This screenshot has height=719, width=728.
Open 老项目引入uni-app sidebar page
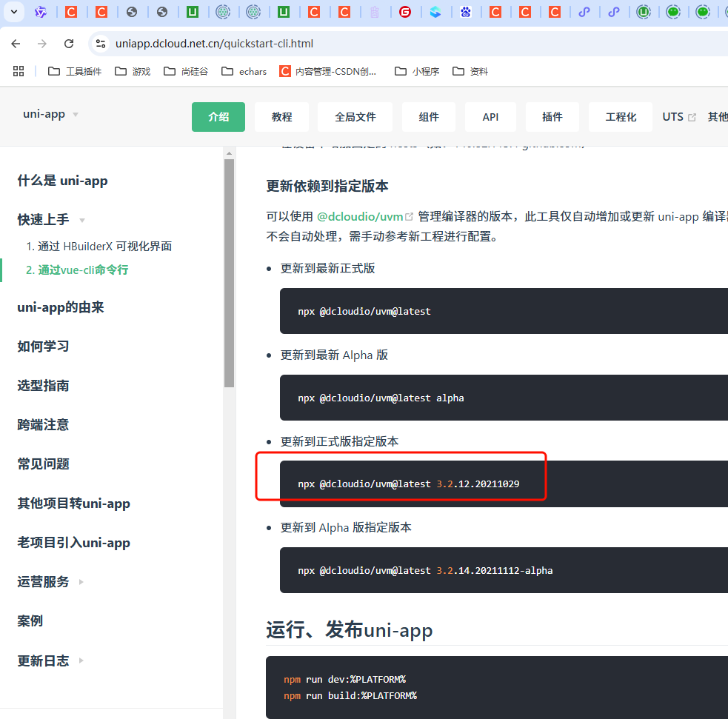coord(73,543)
